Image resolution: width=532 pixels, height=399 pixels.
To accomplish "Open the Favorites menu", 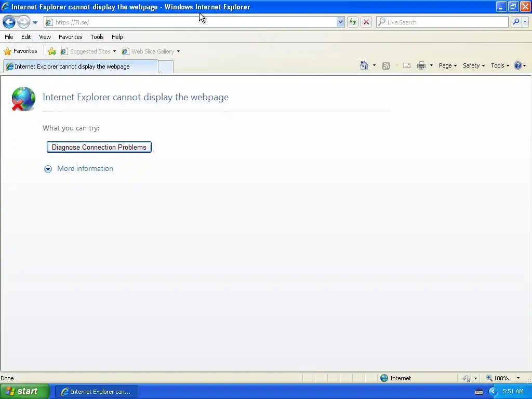I will 70,37.
